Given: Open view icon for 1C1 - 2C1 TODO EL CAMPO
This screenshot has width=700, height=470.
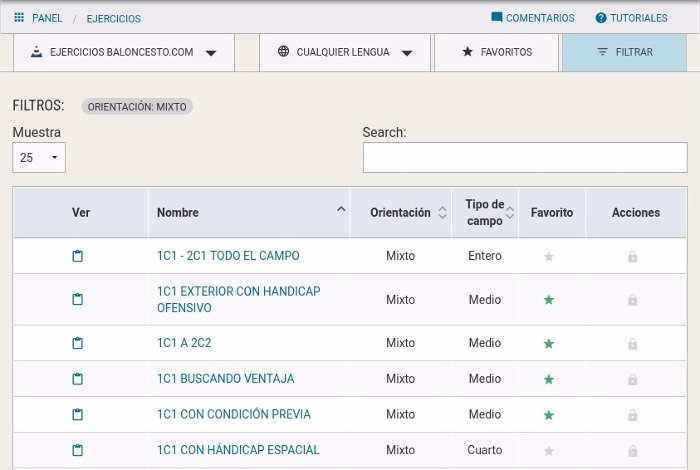Looking at the screenshot, I should (78, 256).
